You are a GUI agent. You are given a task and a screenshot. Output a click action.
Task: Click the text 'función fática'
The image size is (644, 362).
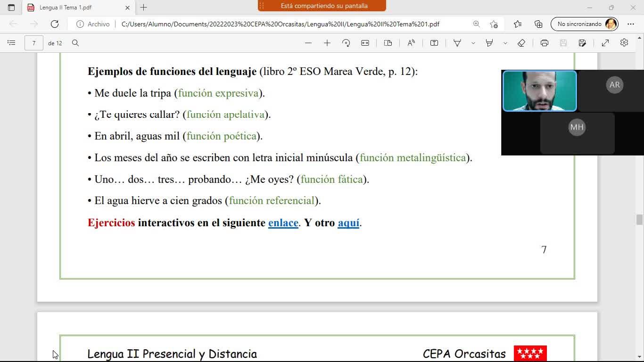332,179
